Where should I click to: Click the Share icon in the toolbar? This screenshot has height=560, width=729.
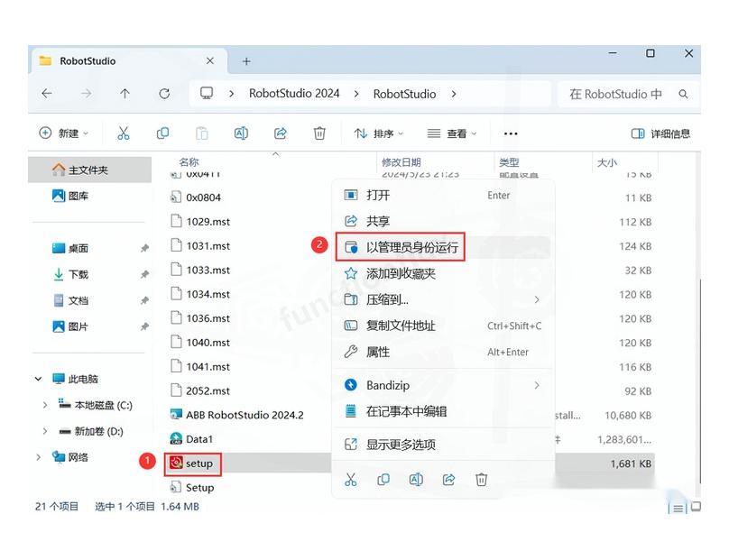[281, 133]
